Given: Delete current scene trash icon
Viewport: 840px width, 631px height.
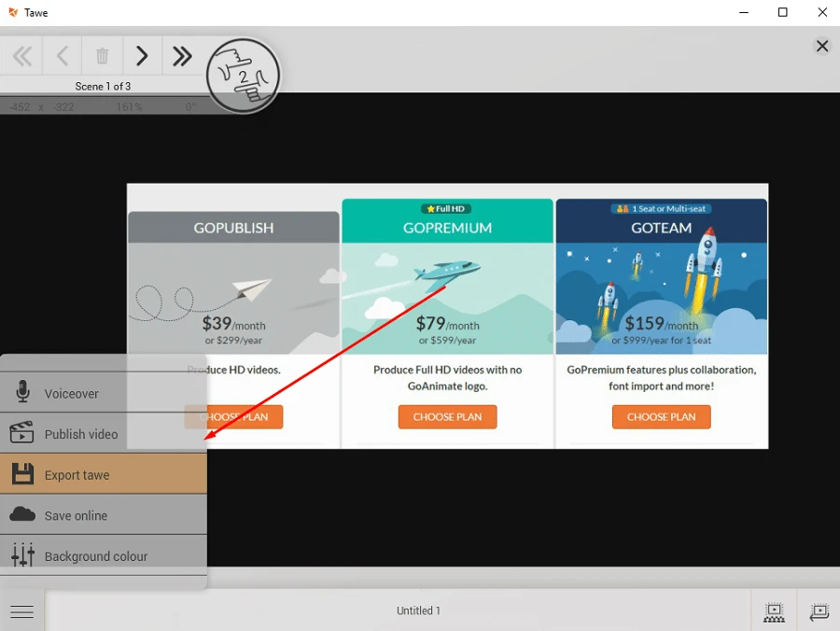Looking at the screenshot, I should (x=102, y=56).
